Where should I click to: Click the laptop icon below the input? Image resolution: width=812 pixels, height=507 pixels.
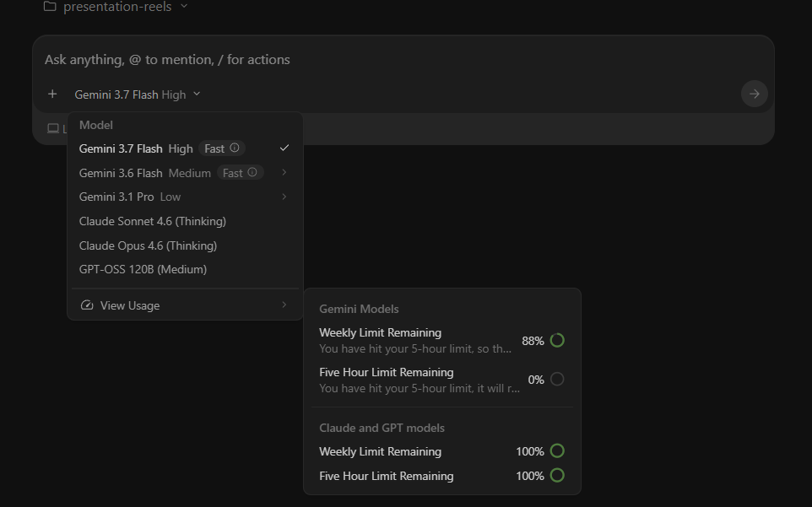[53, 128]
